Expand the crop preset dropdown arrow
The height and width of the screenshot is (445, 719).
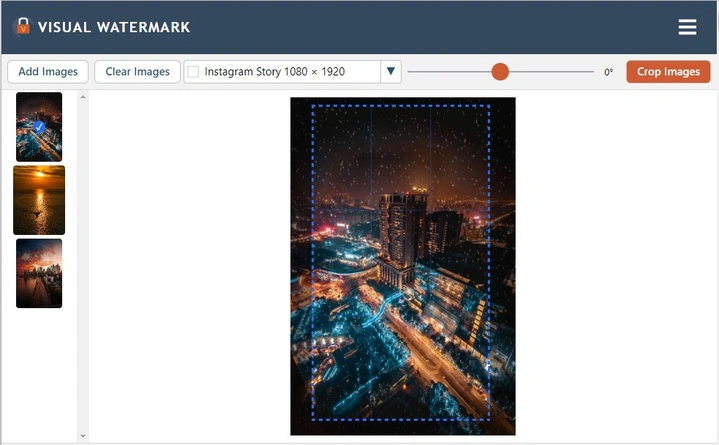coord(391,72)
